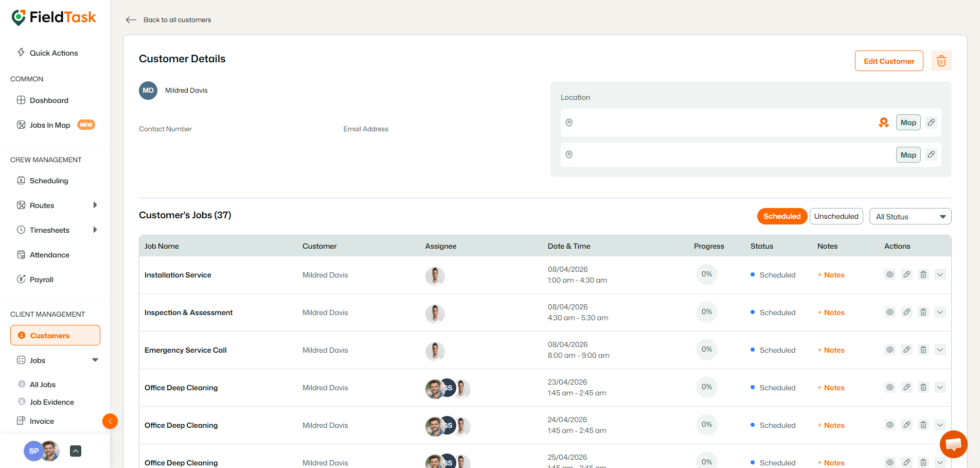
Task: Delete the 24/04/2026 Office Deep Cleaning job
Action: pos(923,425)
